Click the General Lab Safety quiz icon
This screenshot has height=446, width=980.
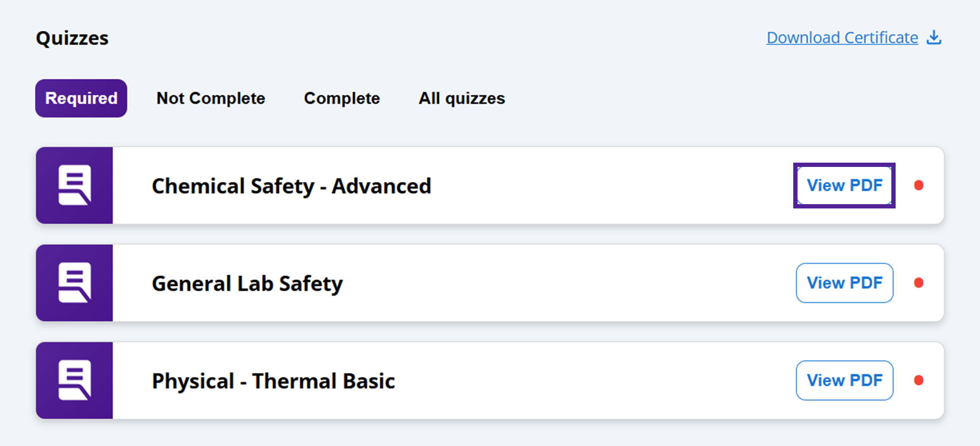[x=75, y=283]
